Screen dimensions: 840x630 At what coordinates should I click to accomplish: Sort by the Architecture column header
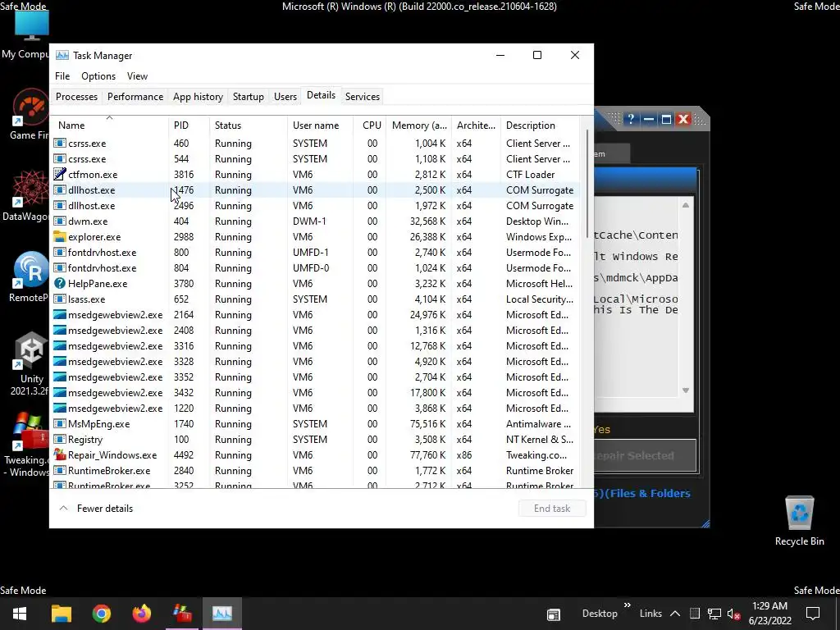[476, 126]
